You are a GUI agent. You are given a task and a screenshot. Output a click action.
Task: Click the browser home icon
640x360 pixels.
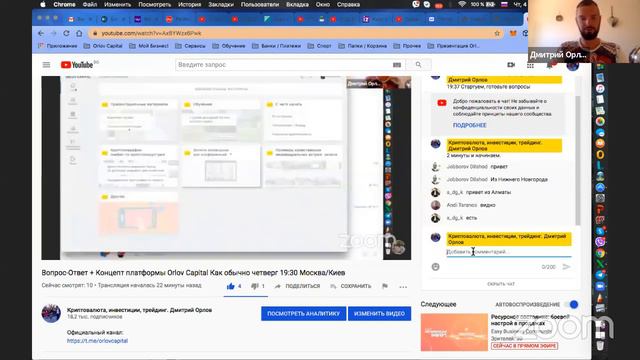tap(79, 33)
